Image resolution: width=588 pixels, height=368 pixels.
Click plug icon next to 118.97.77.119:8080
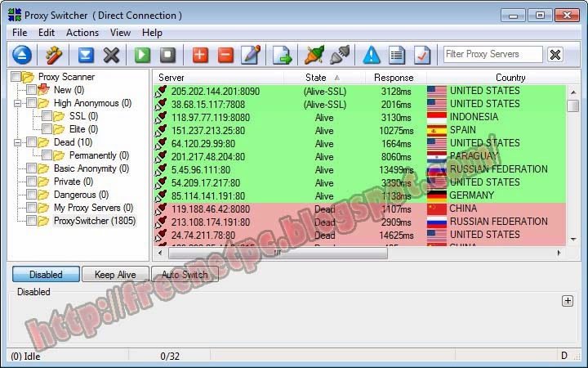point(161,118)
